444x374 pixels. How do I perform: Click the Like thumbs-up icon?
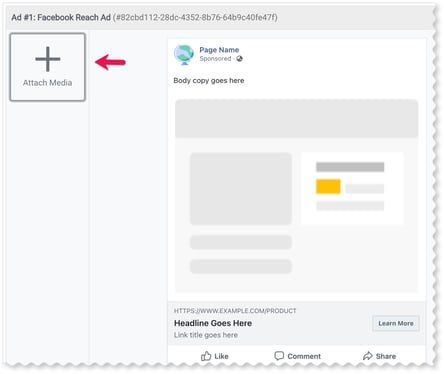(x=206, y=356)
